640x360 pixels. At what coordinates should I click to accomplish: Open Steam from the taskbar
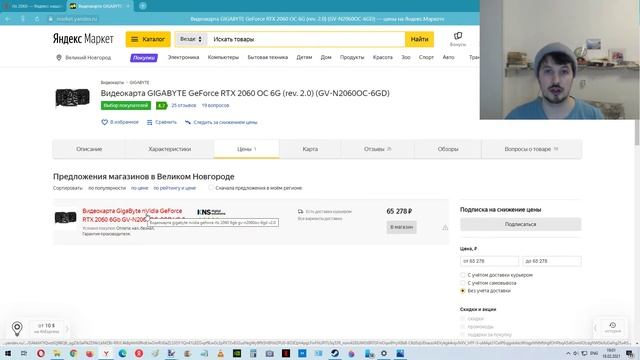(335, 353)
